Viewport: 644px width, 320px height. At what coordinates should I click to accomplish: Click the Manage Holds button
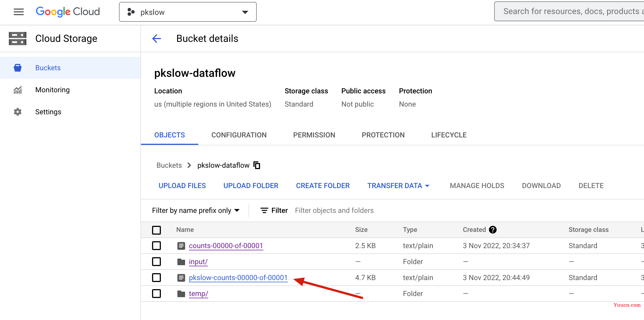477,186
